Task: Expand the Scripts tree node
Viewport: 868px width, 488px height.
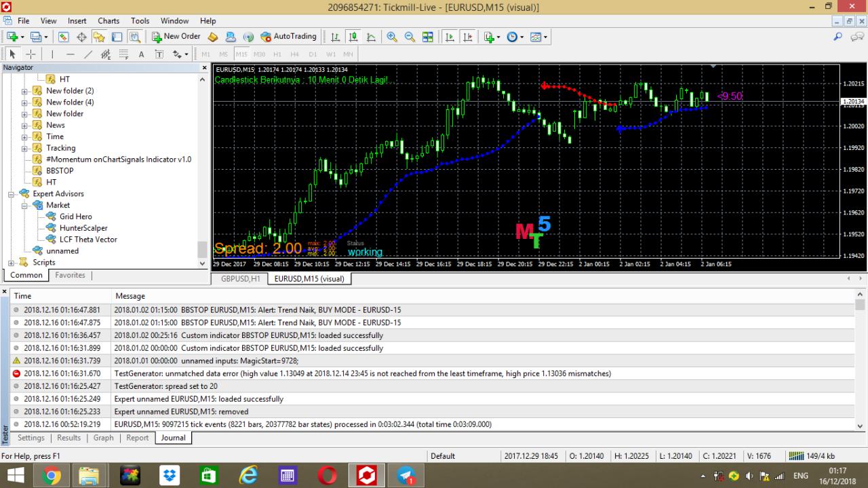Action: [12, 263]
